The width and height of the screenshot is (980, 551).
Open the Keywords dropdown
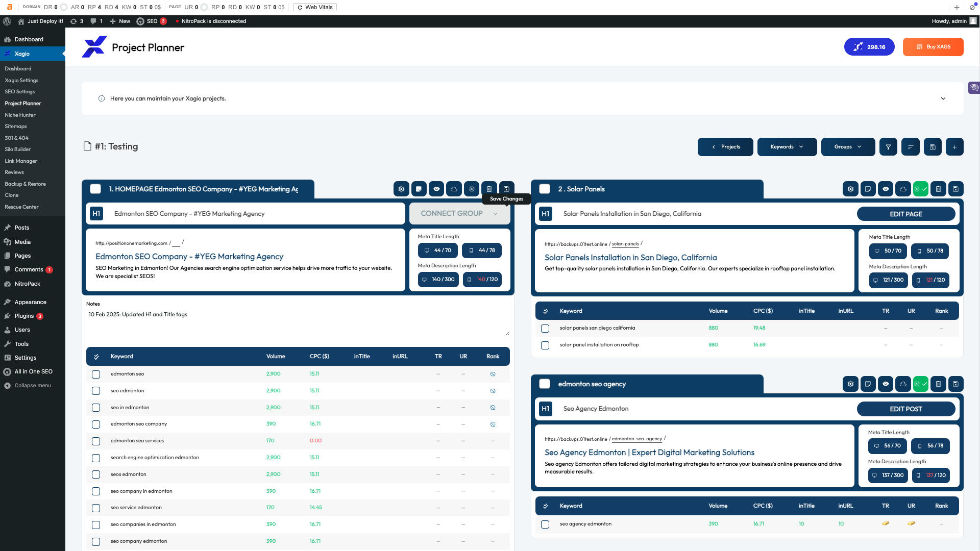787,147
